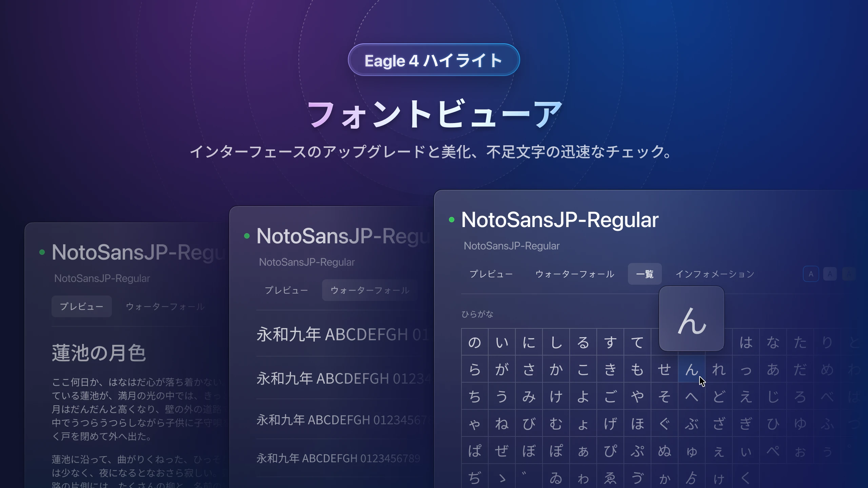The width and height of the screenshot is (868, 488).
Task: Select the ど glyph cell
Action: pos(719,396)
